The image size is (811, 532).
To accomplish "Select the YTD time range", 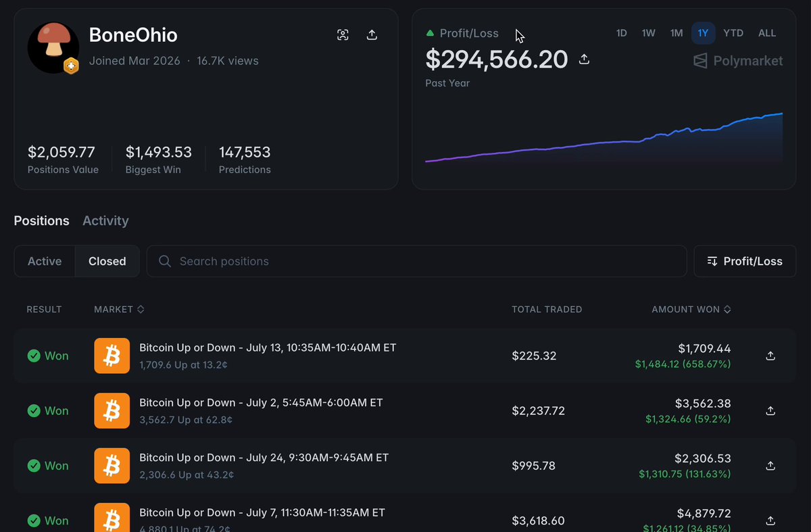I will pyautogui.click(x=733, y=33).
